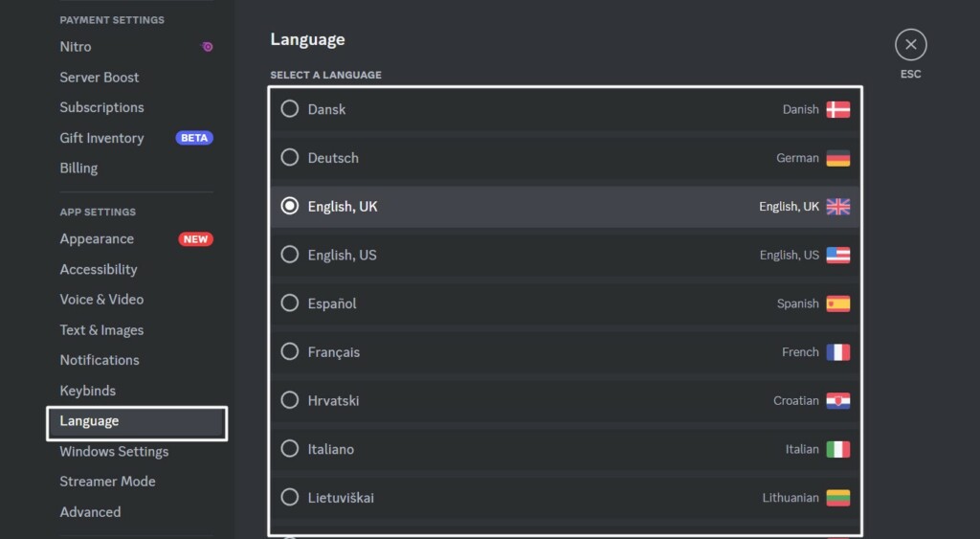The height and width of the screenshot is (539, 980).
Task: Click the Spanish flag icon
Action: point(837,303)
